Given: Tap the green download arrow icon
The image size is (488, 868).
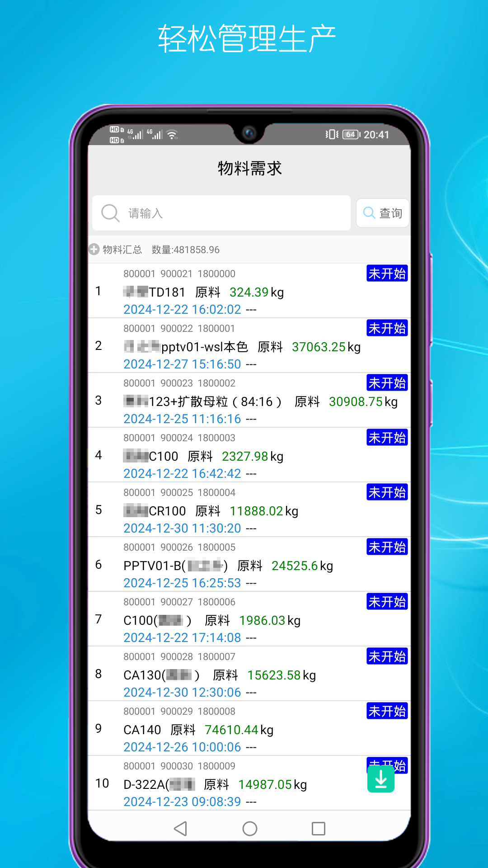Looking at the screenshot, I should tap(380, 780).
